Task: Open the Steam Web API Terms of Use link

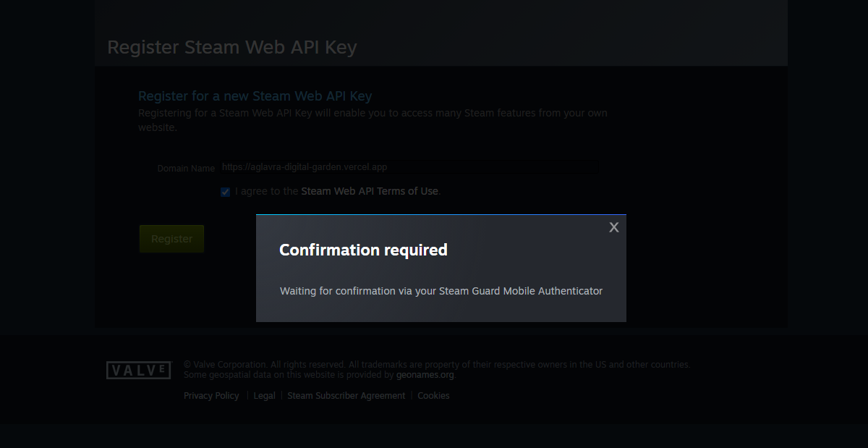Action: click(x=370, y=191)
